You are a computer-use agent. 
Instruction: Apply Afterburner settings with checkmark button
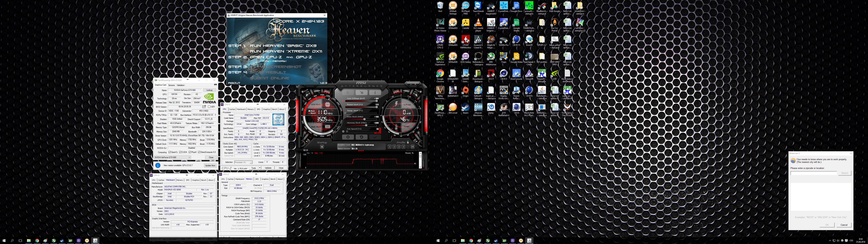pos(375,137)
